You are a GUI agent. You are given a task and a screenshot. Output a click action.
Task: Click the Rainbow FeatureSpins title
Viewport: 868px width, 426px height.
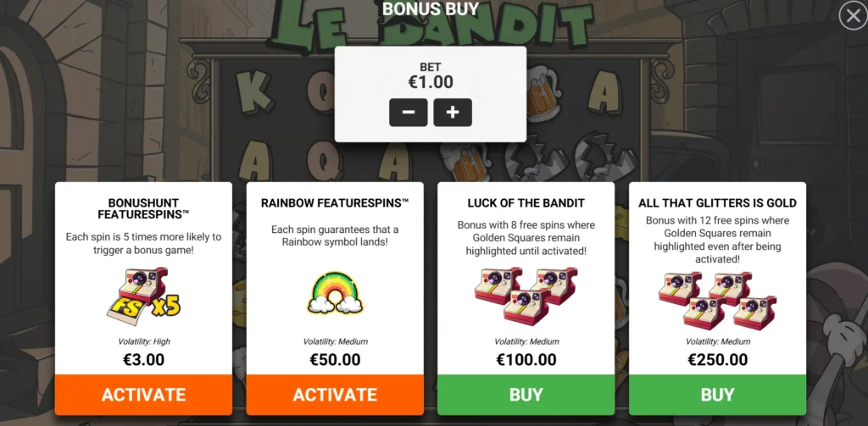coord(335,203)
